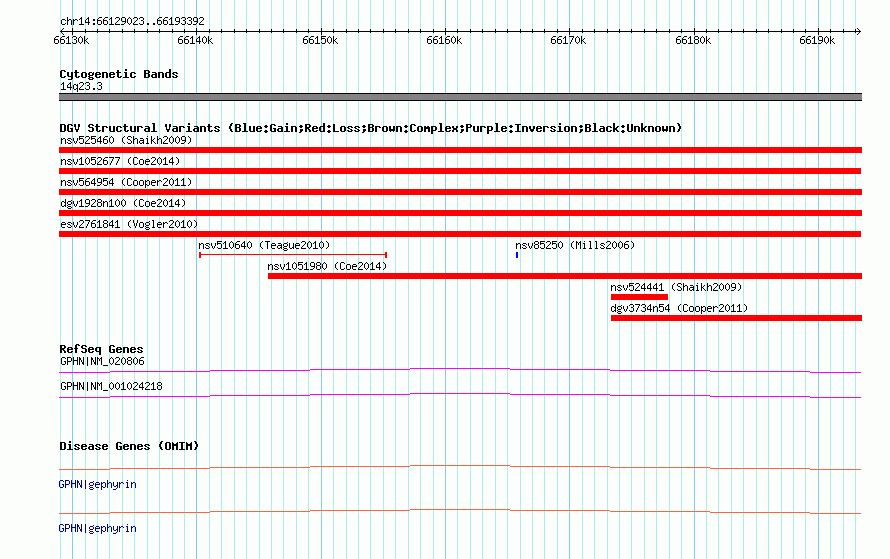Select the 66180k ruler tick label
Viewport: 890px width, 559px height.
pyautogui.click(x=693, y=40)
